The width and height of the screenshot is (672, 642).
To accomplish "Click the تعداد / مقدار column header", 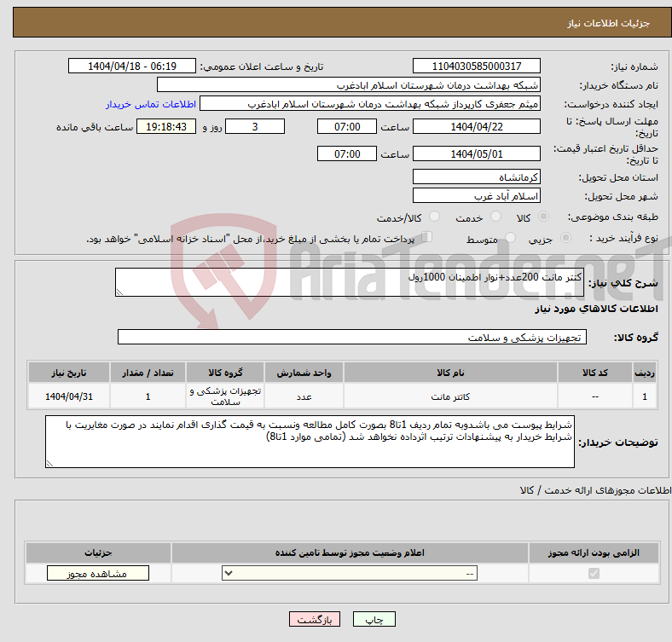I will tap(148, 373).
